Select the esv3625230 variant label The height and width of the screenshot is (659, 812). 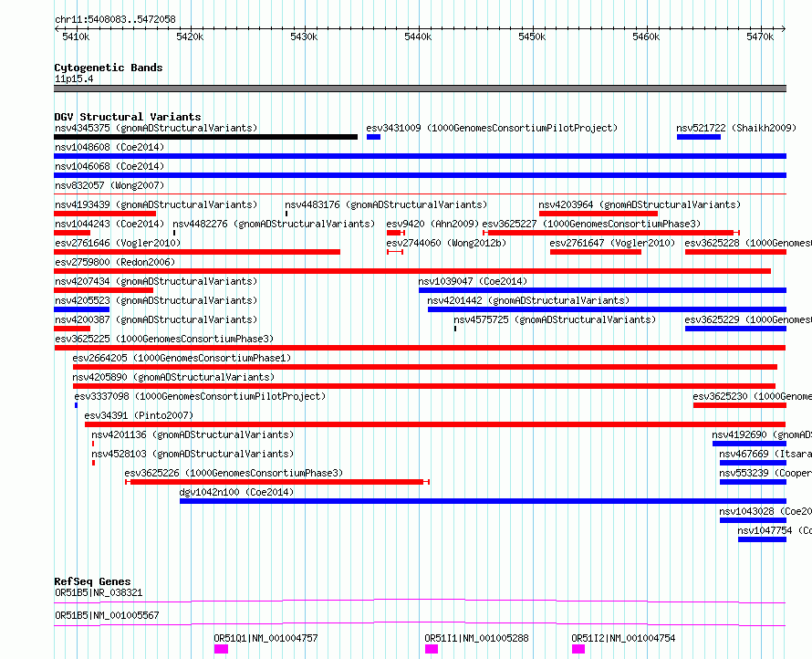[x=752, y=396]
